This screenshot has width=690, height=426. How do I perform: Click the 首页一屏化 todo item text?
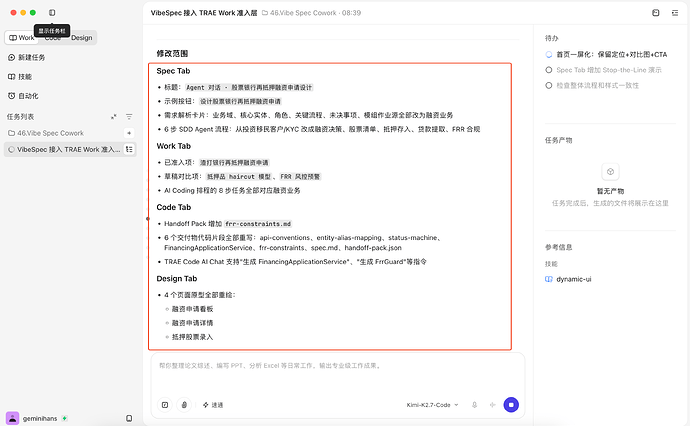[x=612, y=55]
